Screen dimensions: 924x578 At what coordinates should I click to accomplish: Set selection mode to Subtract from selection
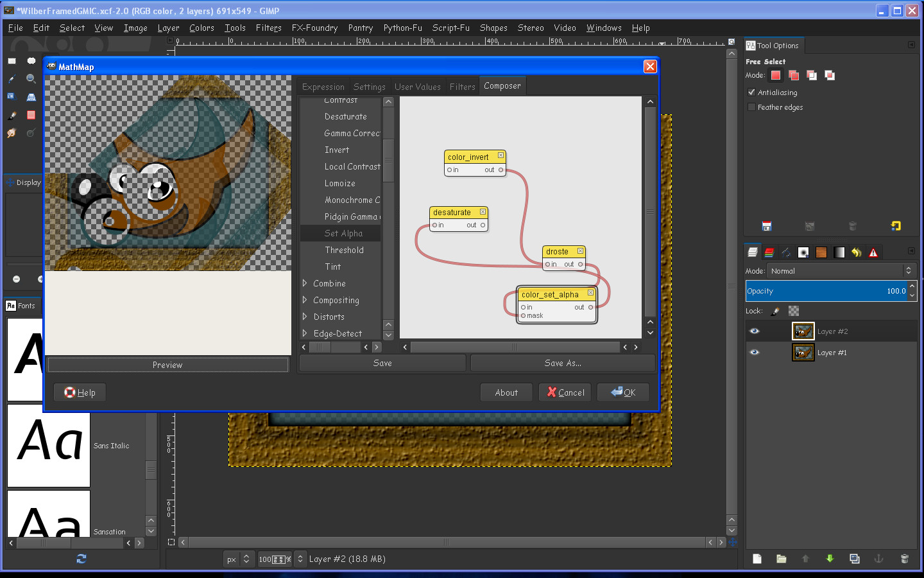coord(812,75)
